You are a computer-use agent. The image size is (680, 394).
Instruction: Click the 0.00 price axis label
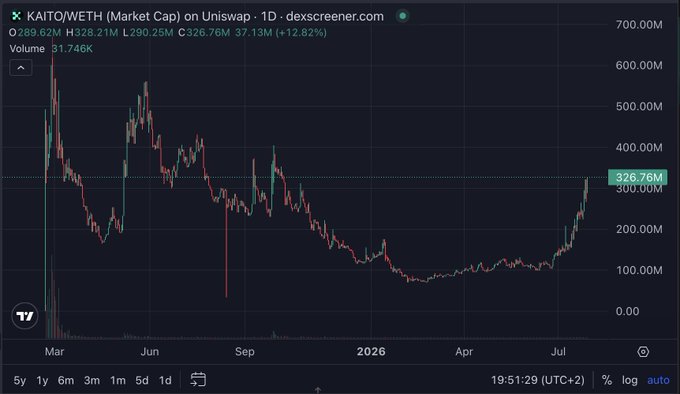627,311
